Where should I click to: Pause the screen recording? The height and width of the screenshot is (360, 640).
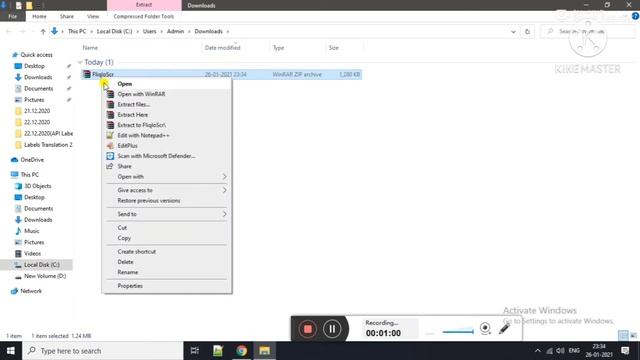(332, 329)
